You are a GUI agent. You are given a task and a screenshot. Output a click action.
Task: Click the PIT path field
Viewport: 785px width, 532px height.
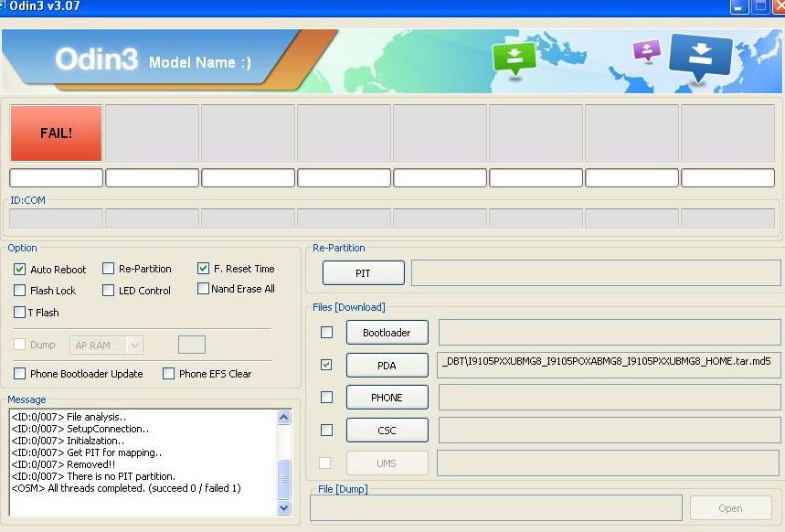coord(596,273)
